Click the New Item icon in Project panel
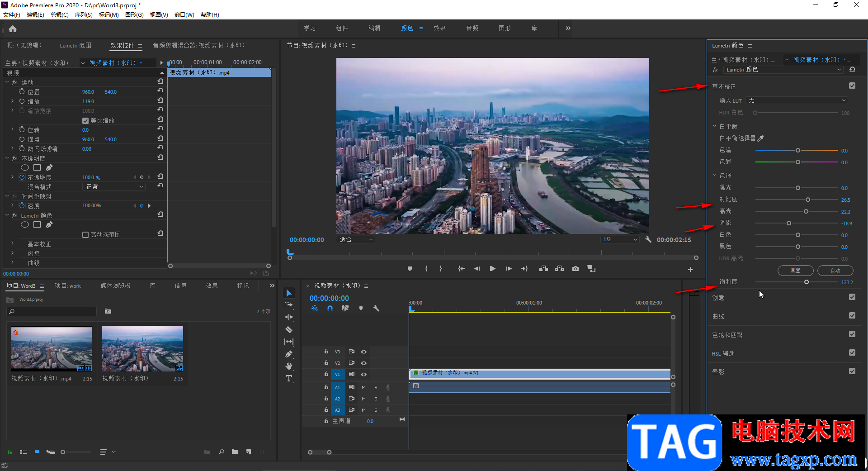 pyautogui.click(x=249, y=452)
